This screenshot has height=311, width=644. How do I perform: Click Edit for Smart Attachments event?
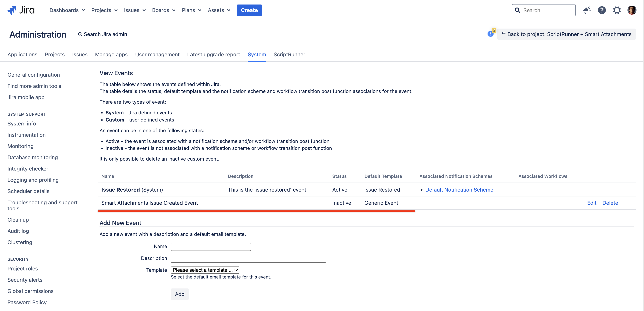tap(591, 203)
